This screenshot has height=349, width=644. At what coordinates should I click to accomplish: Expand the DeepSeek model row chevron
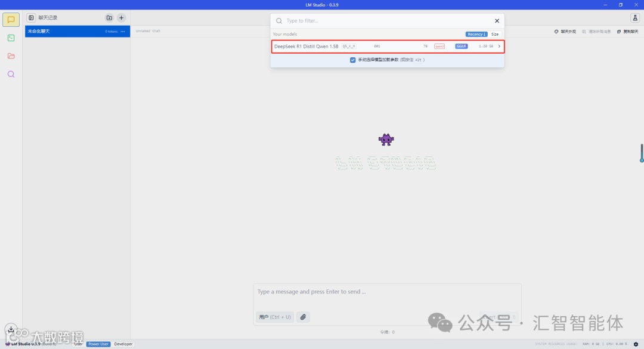500,47
